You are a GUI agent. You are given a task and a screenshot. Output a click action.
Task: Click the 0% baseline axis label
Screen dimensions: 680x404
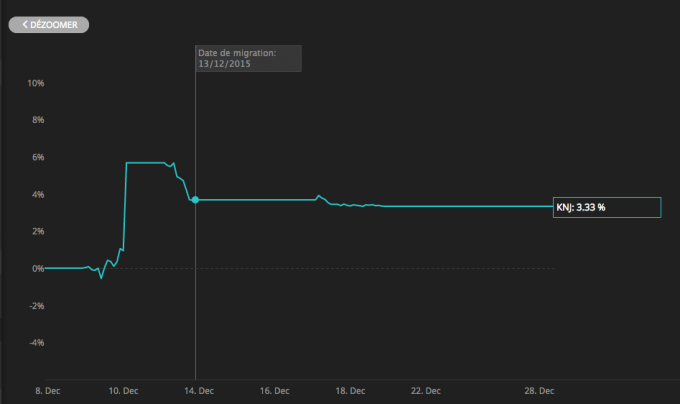click(x=38, y=269)
